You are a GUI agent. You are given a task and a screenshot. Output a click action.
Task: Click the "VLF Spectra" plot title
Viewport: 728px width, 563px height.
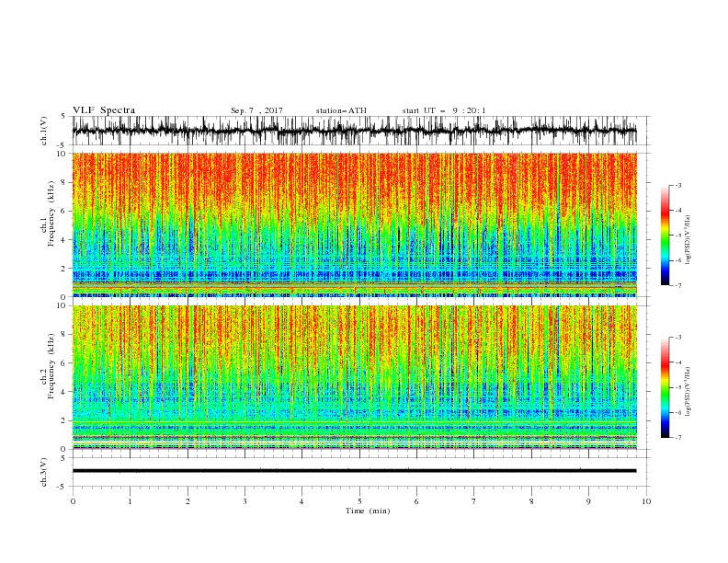104,110
